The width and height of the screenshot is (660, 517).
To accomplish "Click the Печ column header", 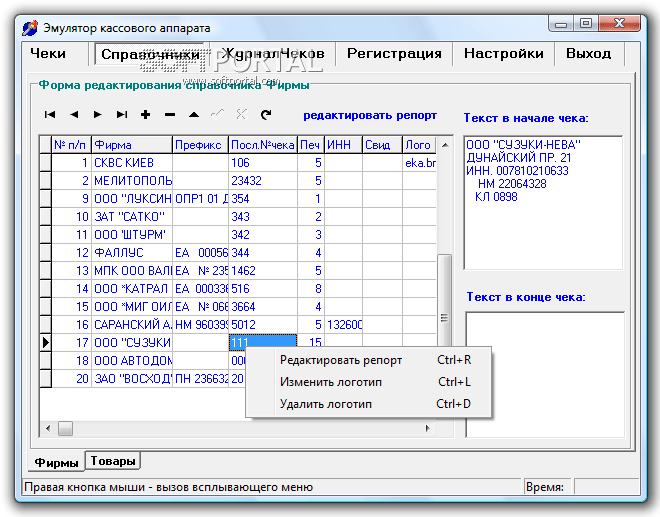I will (x=311, y=145).
